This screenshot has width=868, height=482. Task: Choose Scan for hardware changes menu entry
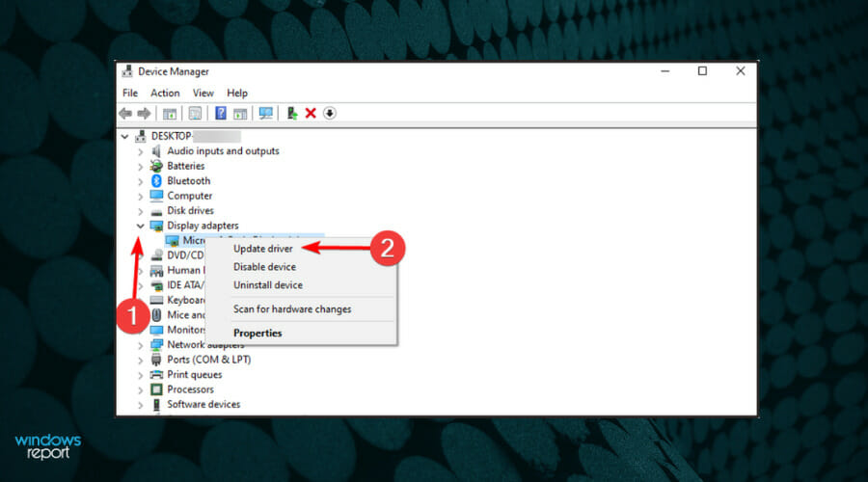292,309
